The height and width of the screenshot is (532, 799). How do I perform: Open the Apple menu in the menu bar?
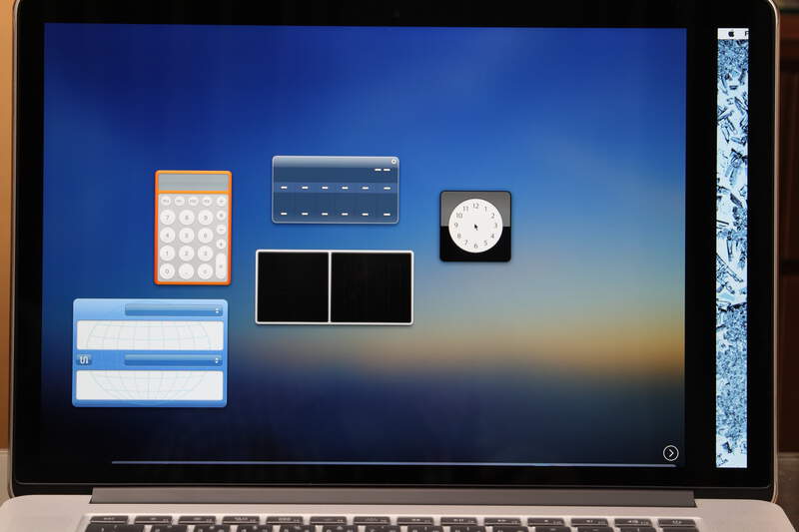point(730,33)
